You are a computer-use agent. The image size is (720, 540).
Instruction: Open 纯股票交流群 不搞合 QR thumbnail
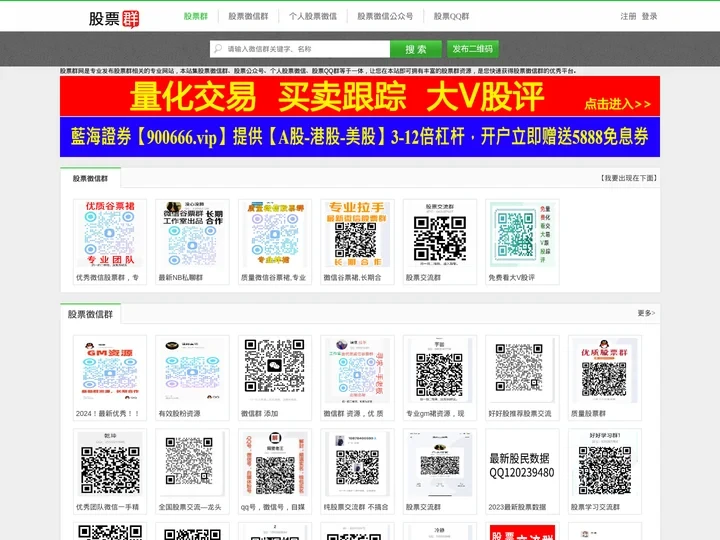pos(357,464)
